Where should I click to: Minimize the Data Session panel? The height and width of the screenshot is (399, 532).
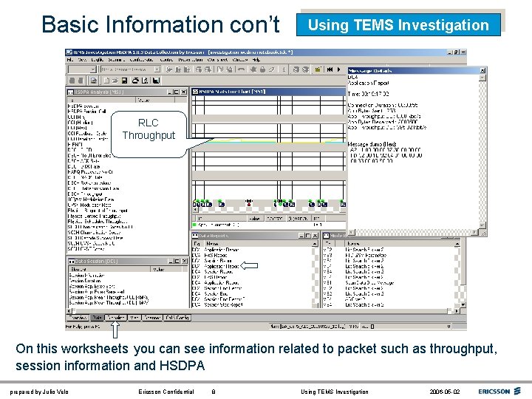tap(171, 261)
